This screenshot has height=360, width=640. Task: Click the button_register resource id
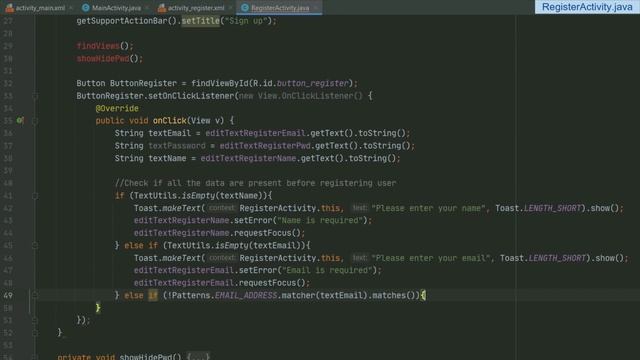(313, 83)
